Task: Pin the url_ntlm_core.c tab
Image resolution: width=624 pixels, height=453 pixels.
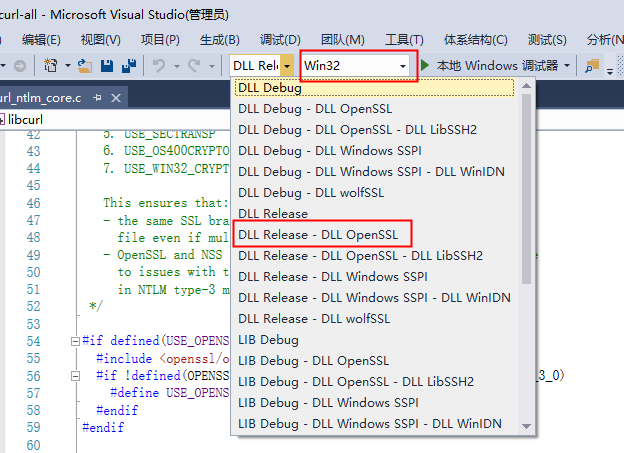Action: (97, 98)
